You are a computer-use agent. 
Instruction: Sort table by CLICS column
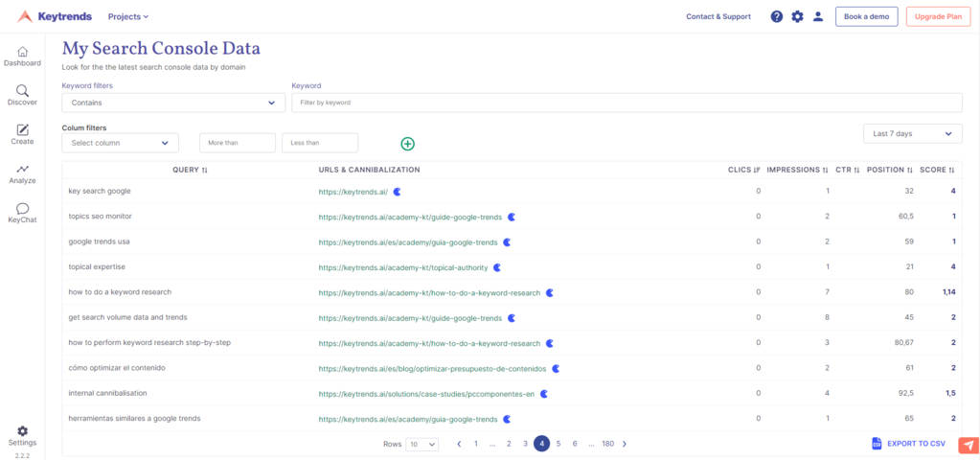coord(743,170)
